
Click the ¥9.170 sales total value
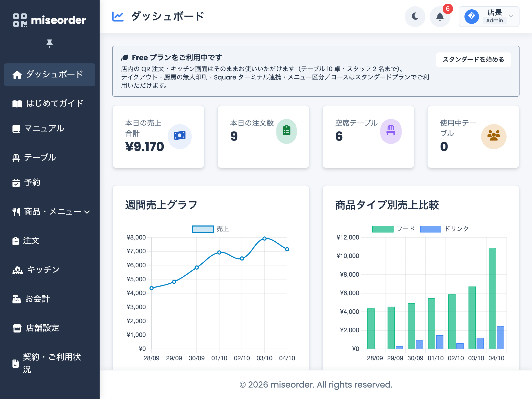point(145,147)
